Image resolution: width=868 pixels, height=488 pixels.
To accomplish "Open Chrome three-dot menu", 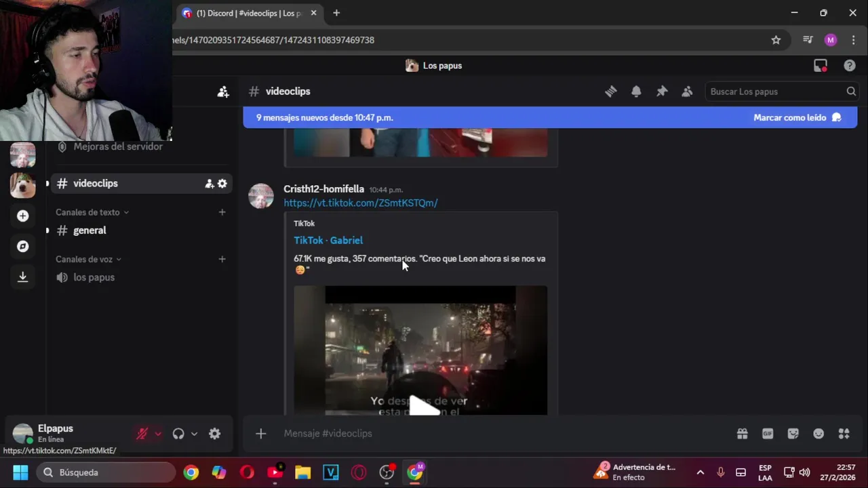I will coord(853,40).
